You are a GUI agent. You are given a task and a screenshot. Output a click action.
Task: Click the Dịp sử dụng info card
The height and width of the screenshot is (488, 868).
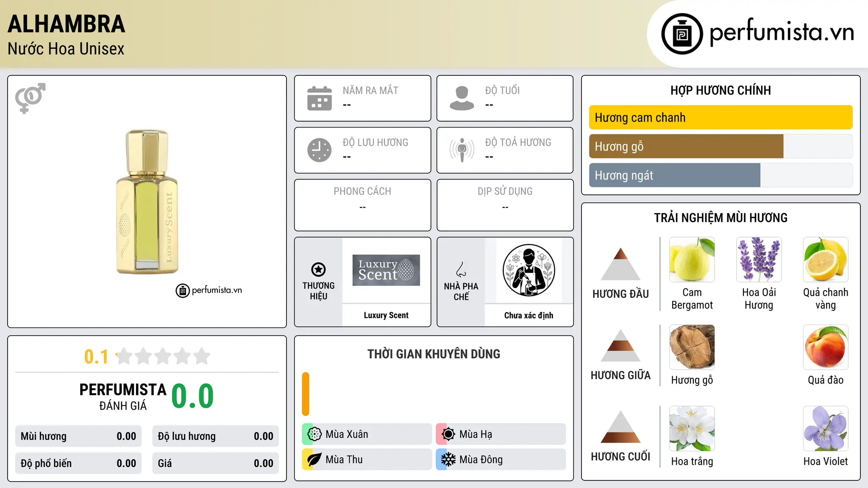coord(505,205)
